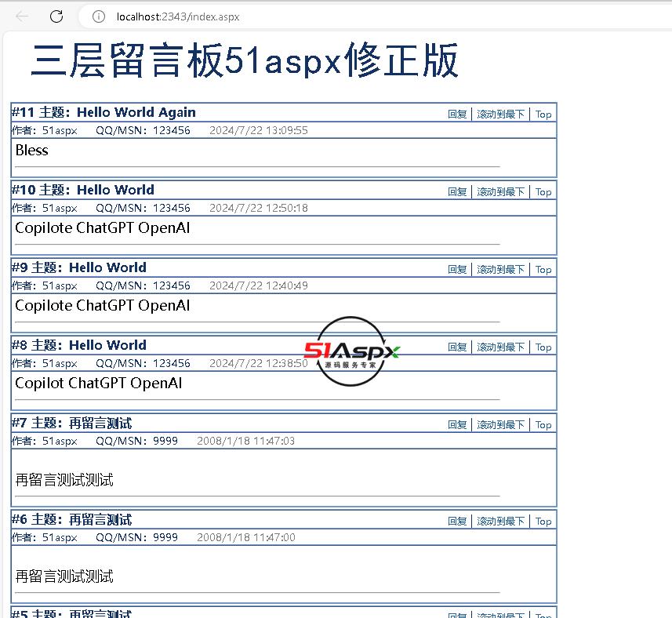The width and height of the screenshot is (672, 618).
Task: Open site information icon in address bar
Action: point(99,16)
